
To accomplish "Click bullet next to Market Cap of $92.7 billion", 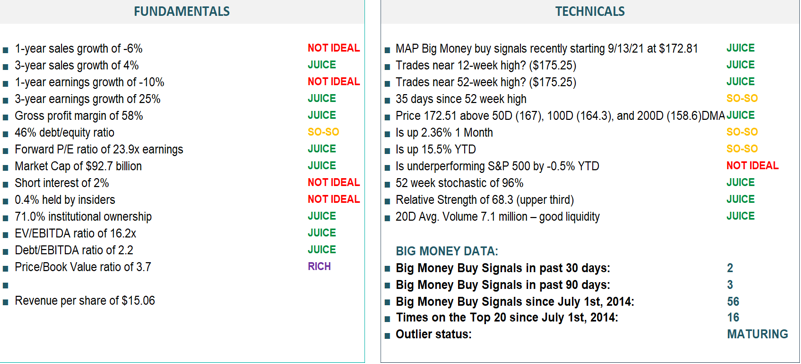I will click(x=6, y=168).
